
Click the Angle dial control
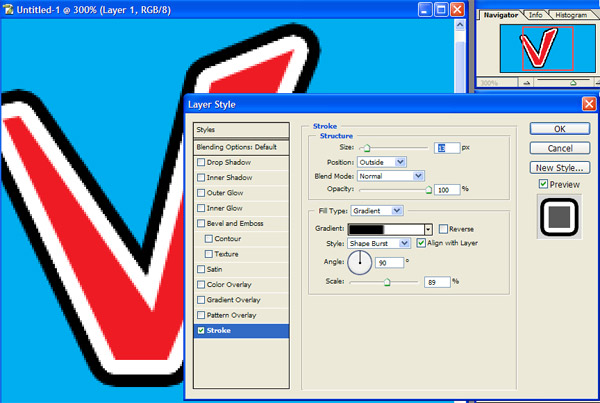359,262
